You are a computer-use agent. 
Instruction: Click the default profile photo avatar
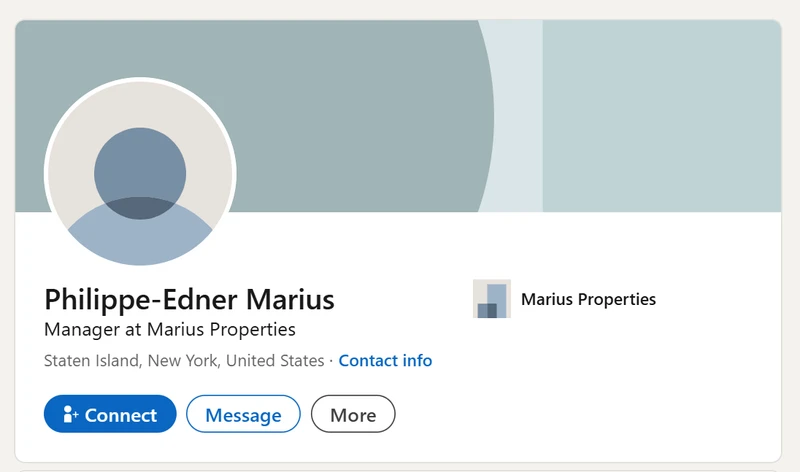(x=140, y=172)
